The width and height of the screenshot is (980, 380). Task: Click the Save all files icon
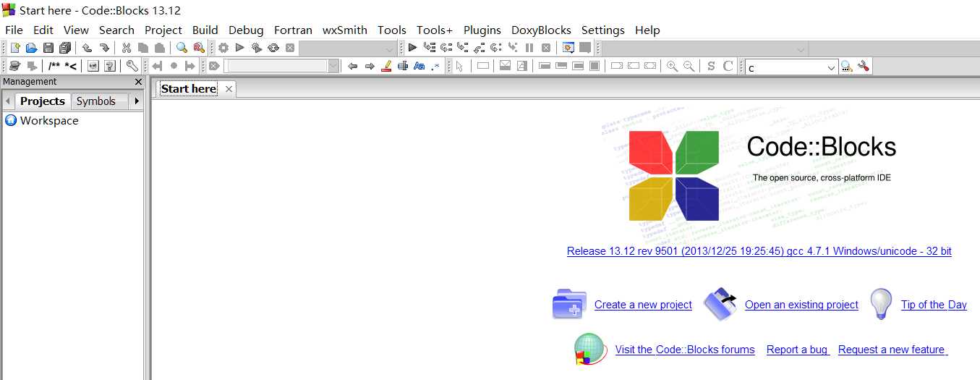click(65, 48)
